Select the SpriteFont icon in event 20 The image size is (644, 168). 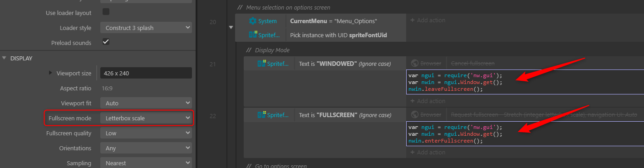(253, 35)
